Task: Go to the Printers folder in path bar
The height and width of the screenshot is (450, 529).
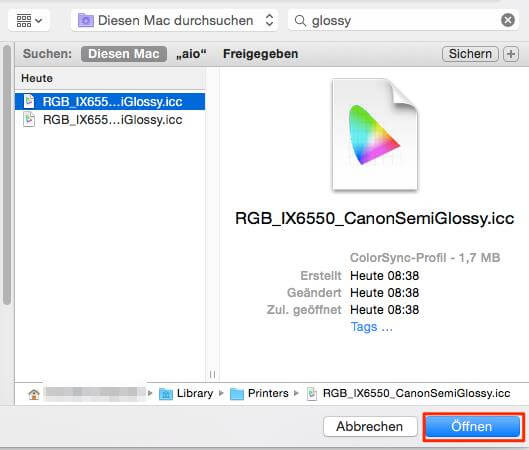Action: point(259,393)
